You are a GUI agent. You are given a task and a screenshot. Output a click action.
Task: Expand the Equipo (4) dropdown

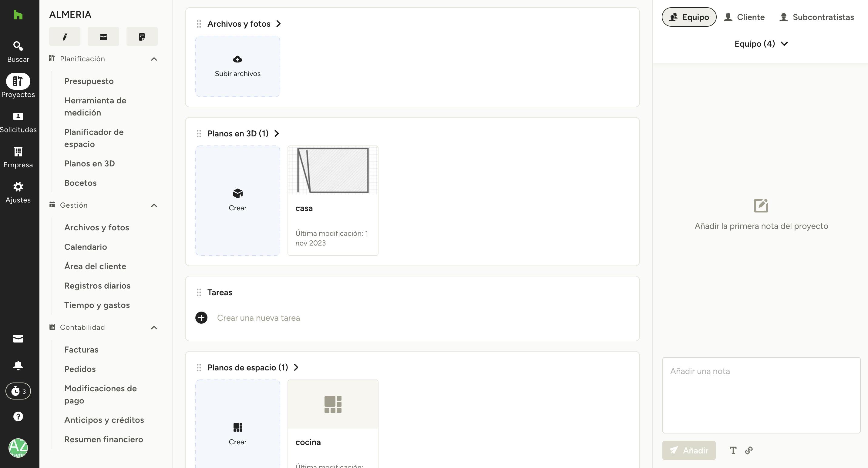click(761, 44)
